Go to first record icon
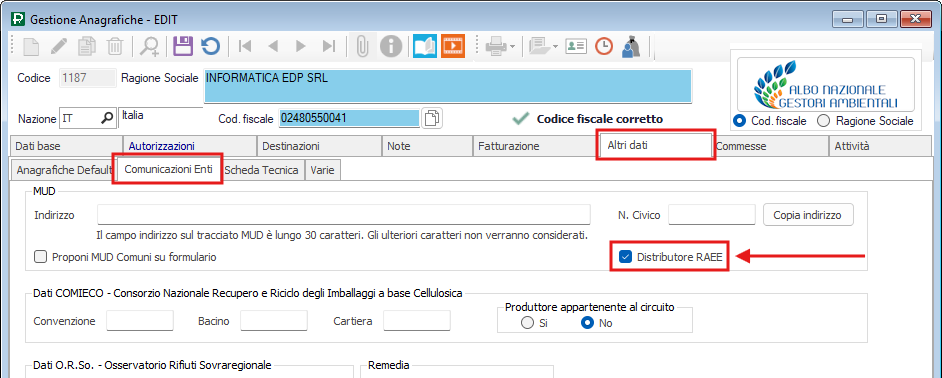942x378 pixels. click(x=245, y=46)
